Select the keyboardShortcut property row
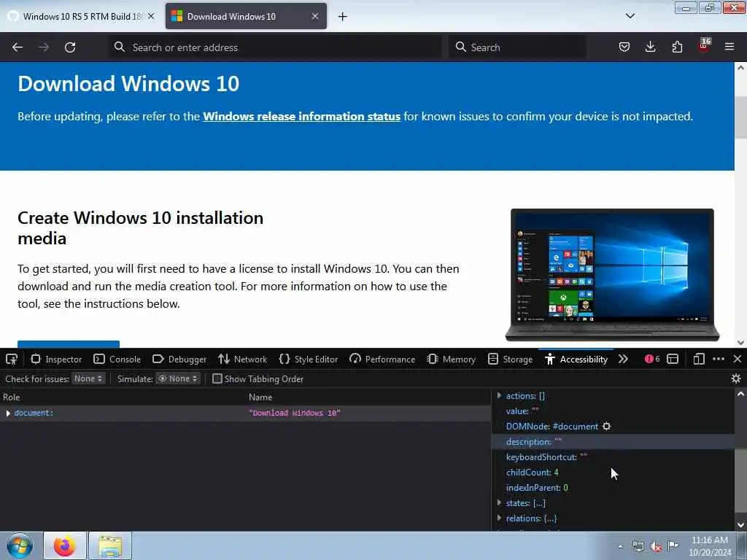Viewport: 747px width, 560px height. click(613, 457)
